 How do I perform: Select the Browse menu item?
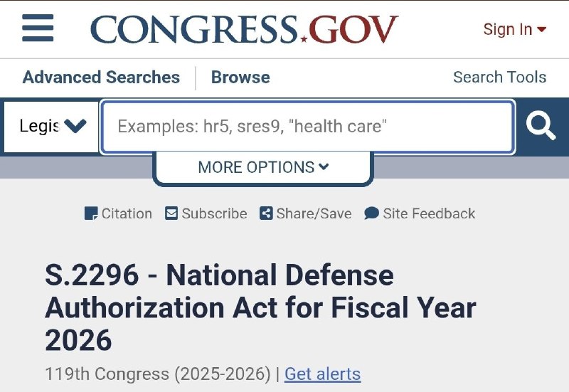click(240, 77)
